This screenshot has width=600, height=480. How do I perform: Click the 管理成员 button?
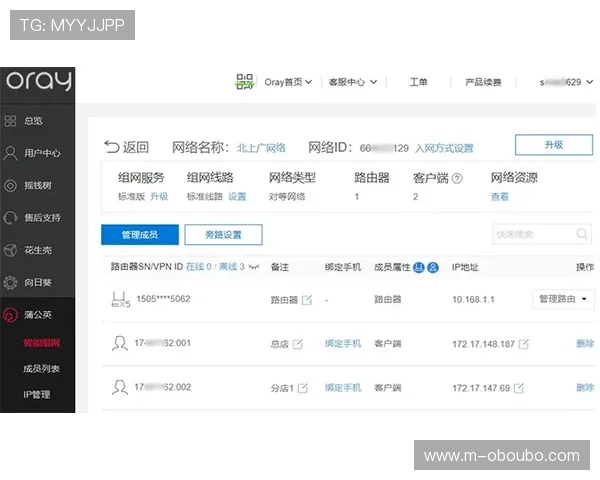(x=140, y=235)
